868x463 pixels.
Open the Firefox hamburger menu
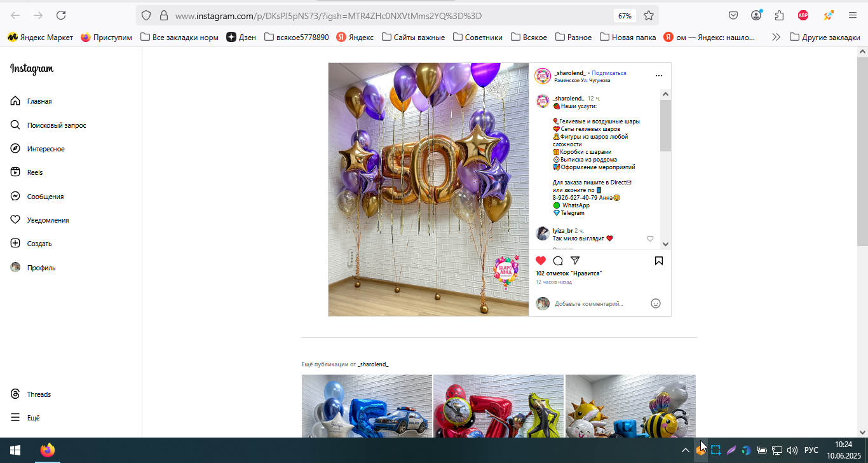tap(853, 15)
